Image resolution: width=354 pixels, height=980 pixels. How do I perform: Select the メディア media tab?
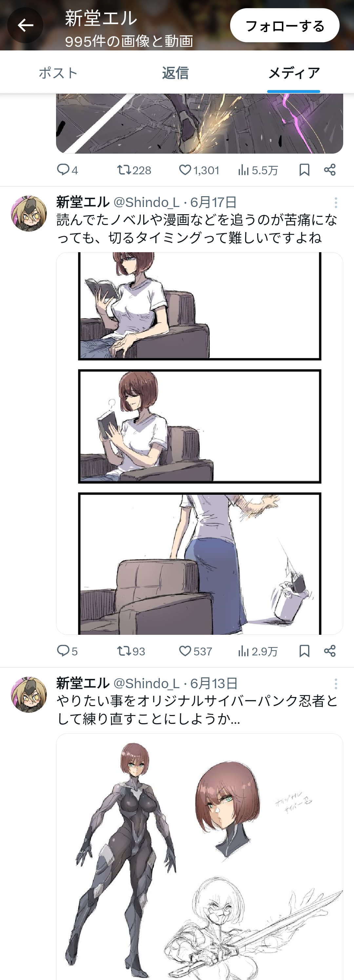pos(294,73)
